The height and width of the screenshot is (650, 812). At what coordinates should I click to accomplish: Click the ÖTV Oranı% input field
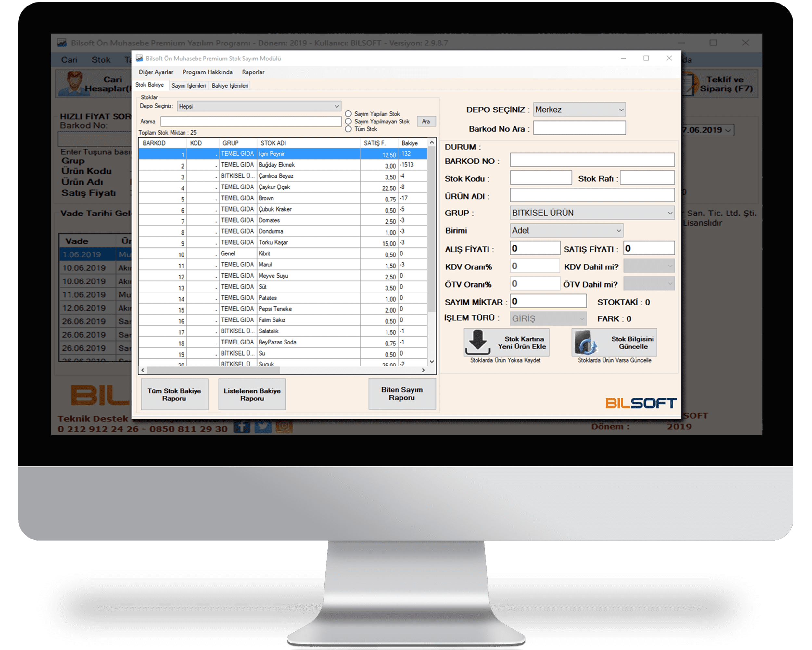click(x=535, y=284)
